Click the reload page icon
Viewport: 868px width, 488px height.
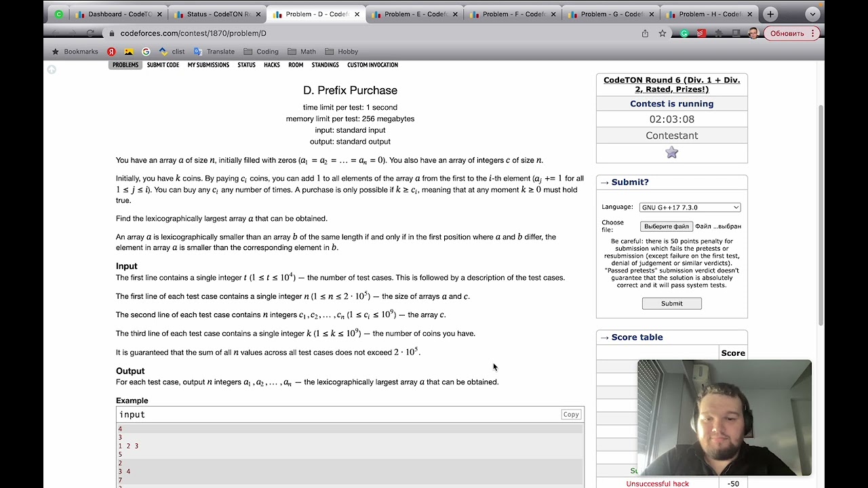(x=91, y=33)
